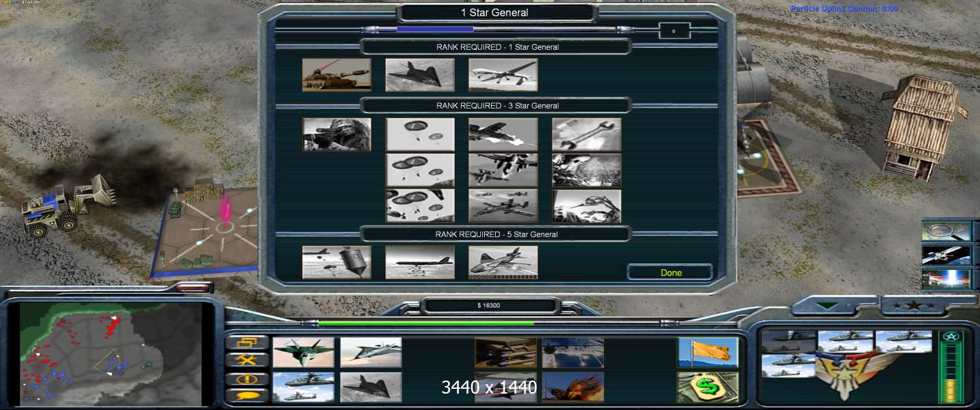Choose the third Paradrop level icon
The height and width of the screenshot is (410, 980).
tap(420, 206)
